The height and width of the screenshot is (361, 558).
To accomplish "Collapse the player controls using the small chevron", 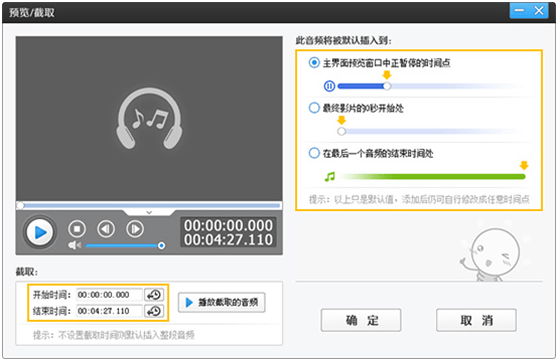I will (149, 213).
